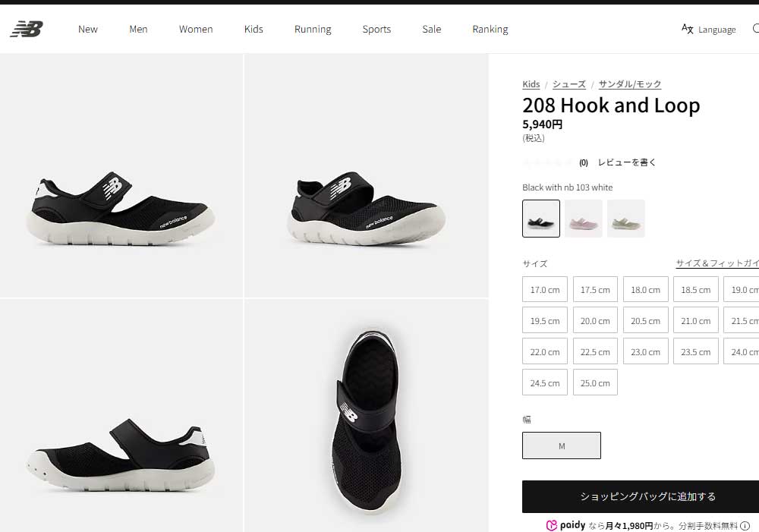The width and height of the screenshot is (759, 532).
Task: View the top-down shoe image
Action: [367, 417]
